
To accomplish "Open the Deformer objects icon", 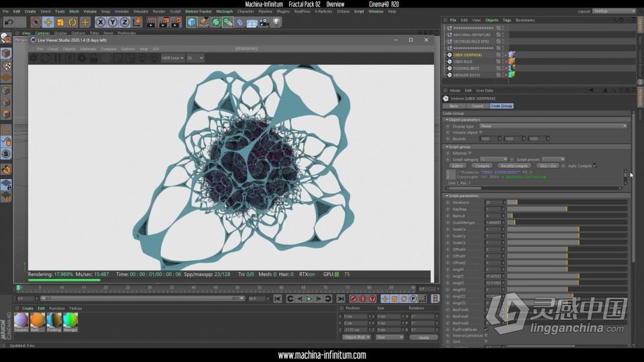I will point(240,22).
